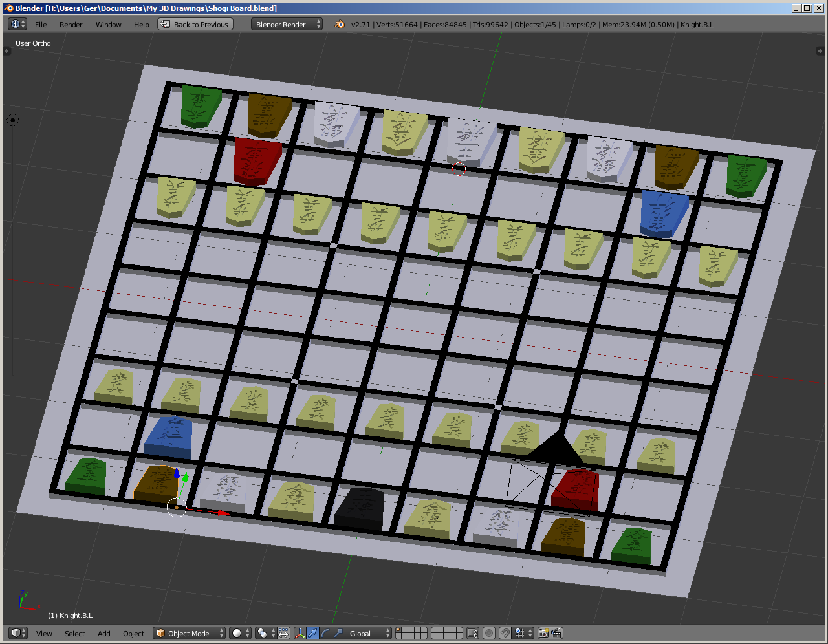828x644 pixels.
Task: Open the Info editor type selector
Action: click(17, 24)
